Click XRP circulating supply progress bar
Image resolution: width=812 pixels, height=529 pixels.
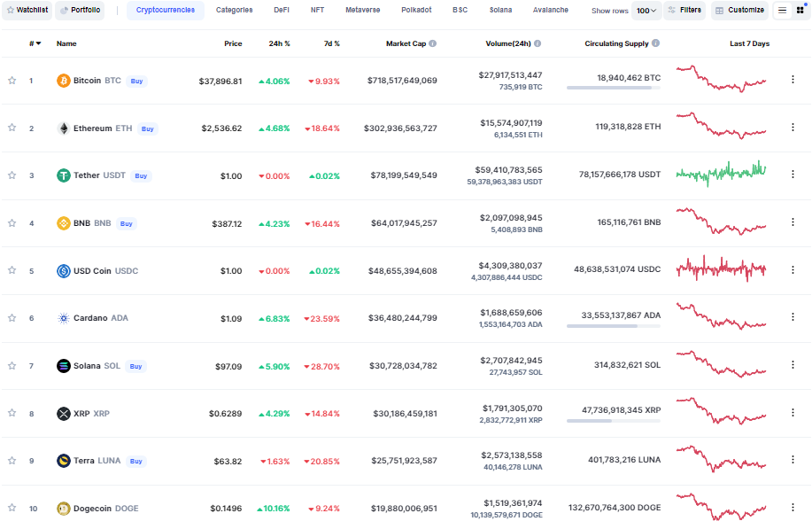614,421
